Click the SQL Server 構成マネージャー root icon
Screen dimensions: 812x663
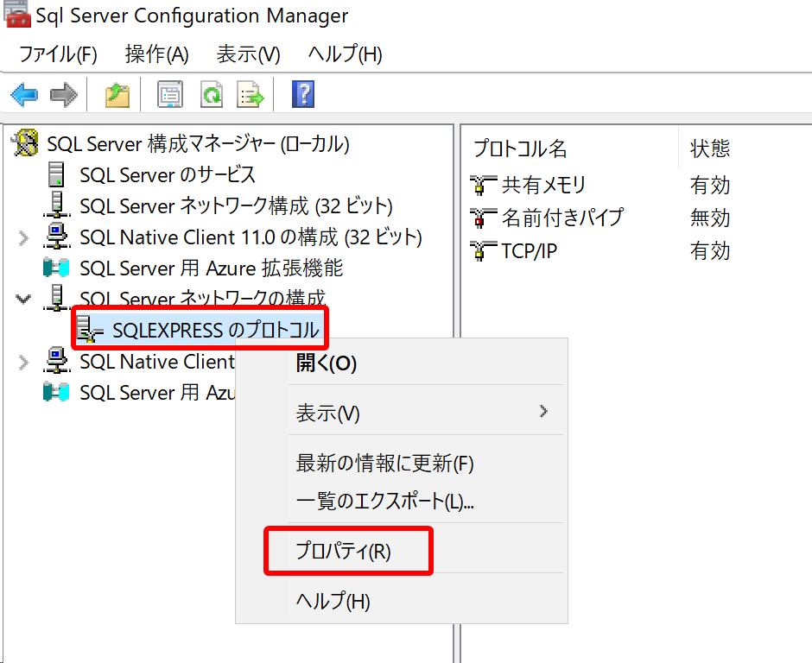coord(23,143)
